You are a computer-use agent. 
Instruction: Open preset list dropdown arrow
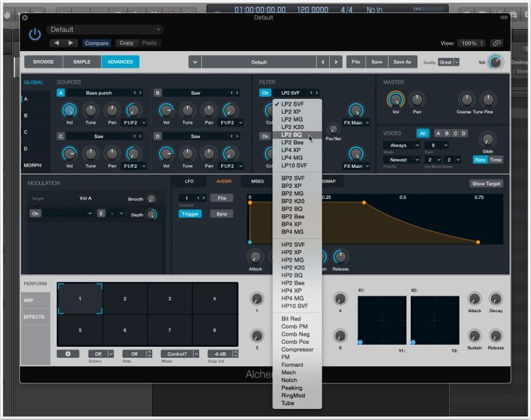coord(195,62)
